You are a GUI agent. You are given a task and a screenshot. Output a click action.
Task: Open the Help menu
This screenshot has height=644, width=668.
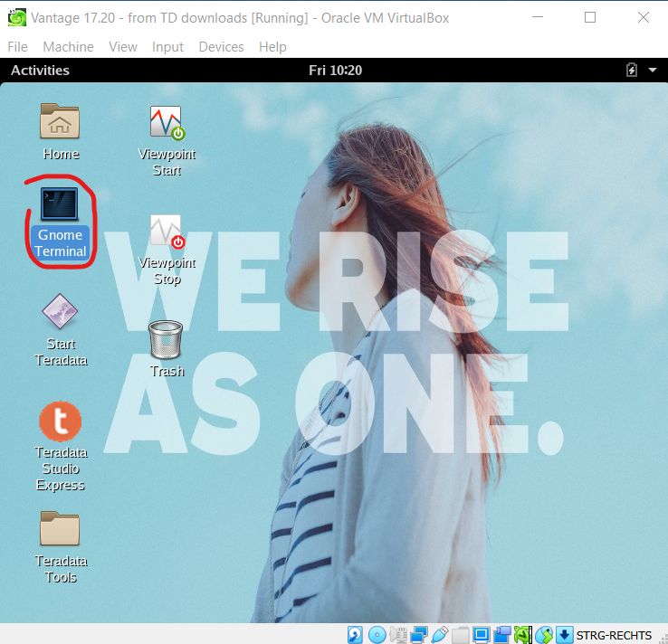272,47
